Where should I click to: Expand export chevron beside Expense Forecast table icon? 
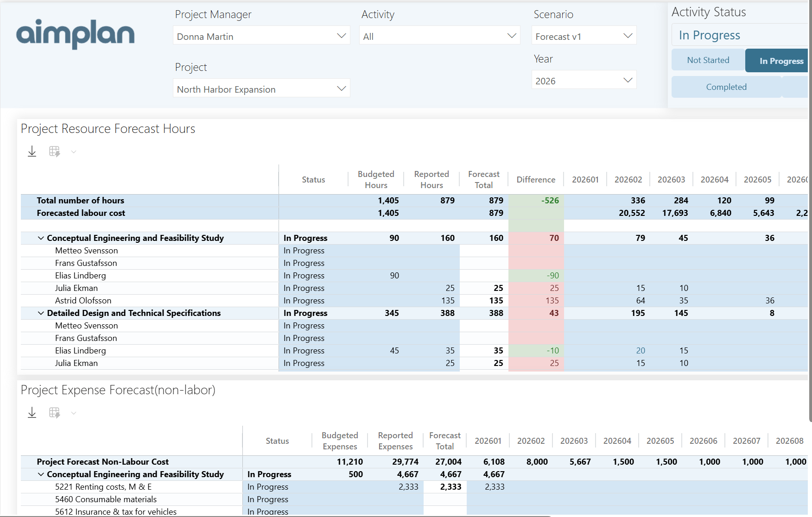point(74,413)
